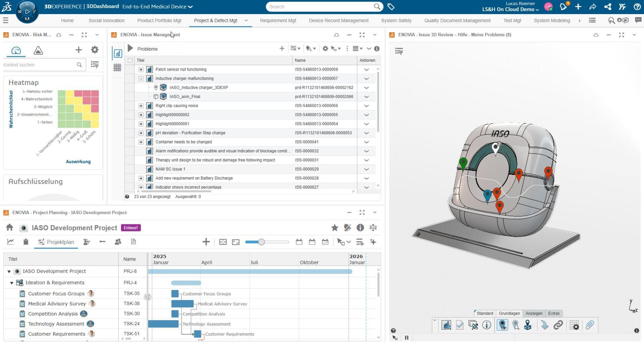Add new item in Risk Management widget
This screenshot has height=342, width=644.
[x=78, y=50]
